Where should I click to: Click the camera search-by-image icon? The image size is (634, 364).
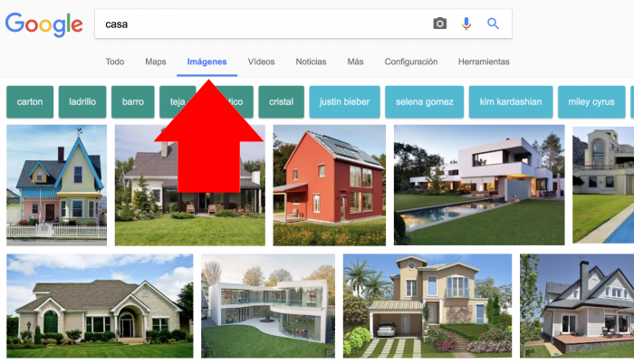[x=440, y=24]
